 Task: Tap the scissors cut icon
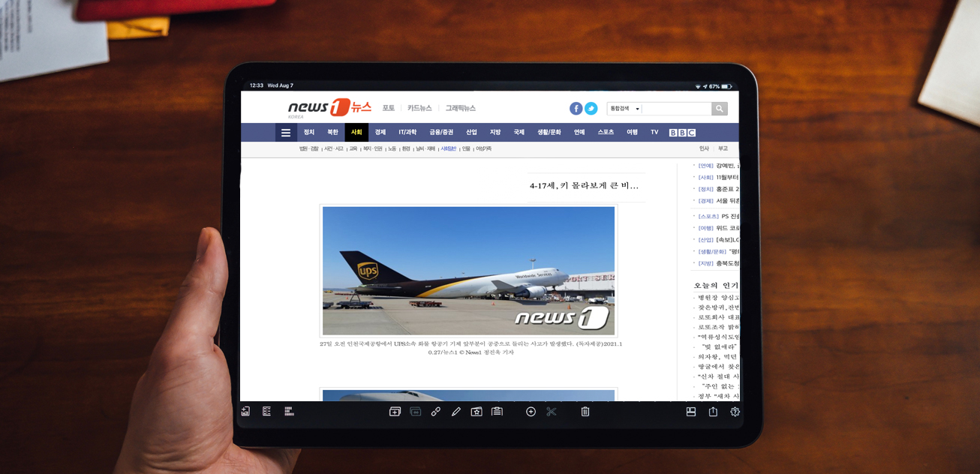[552, 412]
